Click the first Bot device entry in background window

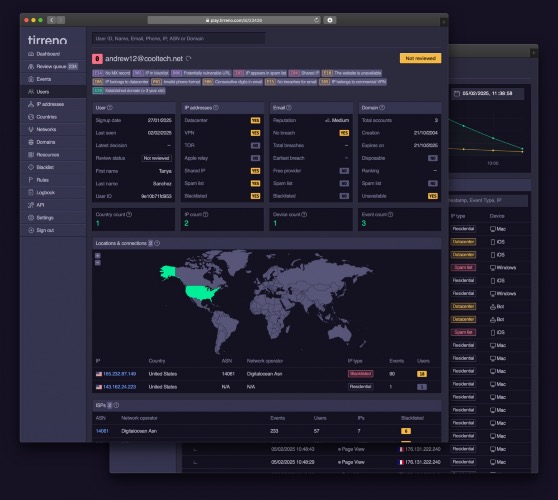[497, 306]
